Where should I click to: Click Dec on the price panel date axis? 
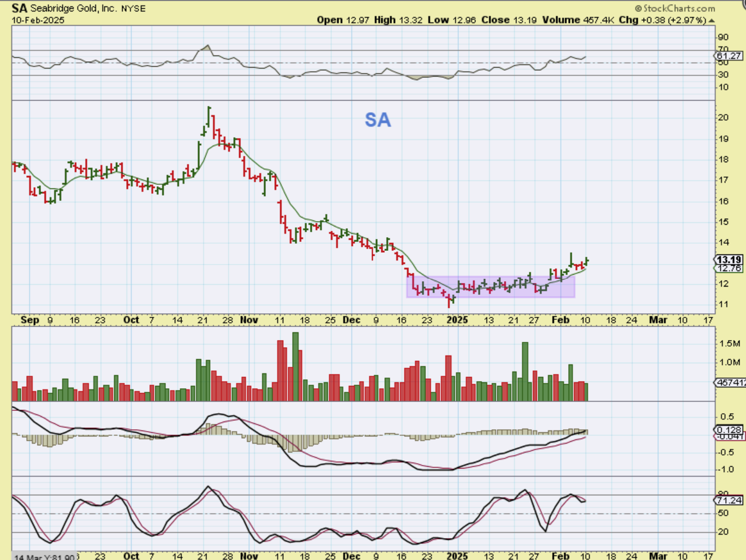pyautogui.click(x=352, y=320)
